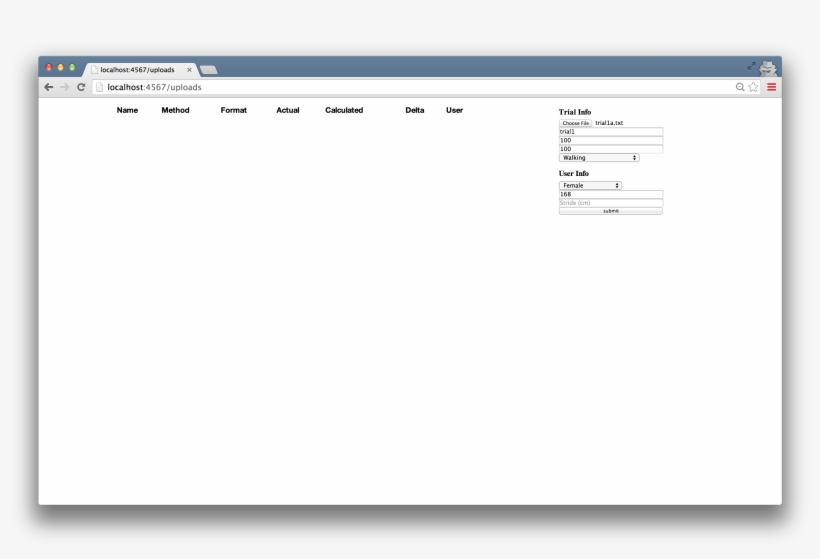Bookmark this page with the star icon

(x=753, y=87)
